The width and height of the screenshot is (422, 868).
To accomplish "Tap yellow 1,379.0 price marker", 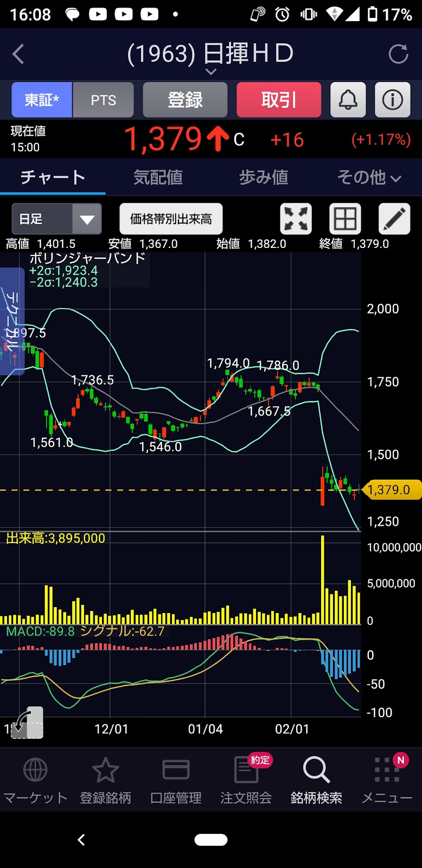I will pos(392,490).
